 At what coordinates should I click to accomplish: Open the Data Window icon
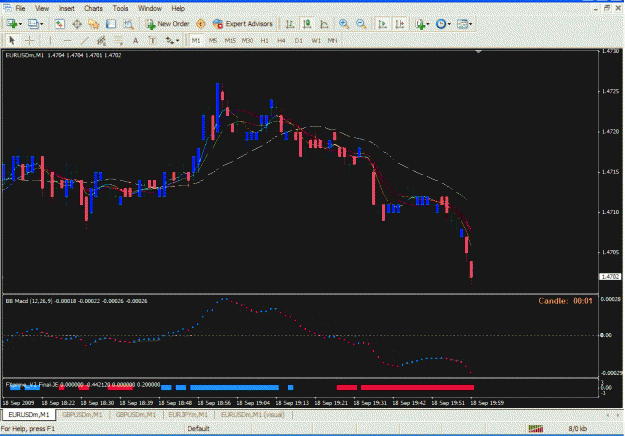coord(77,24)
